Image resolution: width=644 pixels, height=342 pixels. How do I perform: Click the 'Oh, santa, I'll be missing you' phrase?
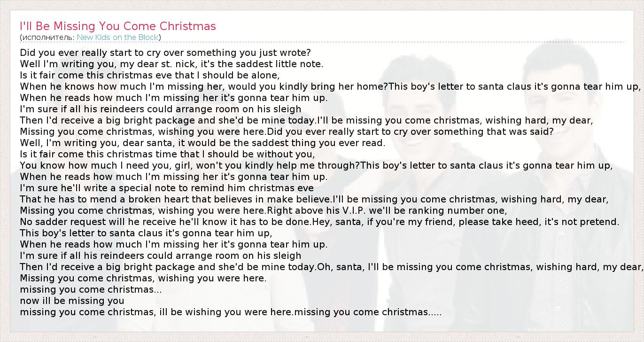pyautogui.click(x=399, y=267)
